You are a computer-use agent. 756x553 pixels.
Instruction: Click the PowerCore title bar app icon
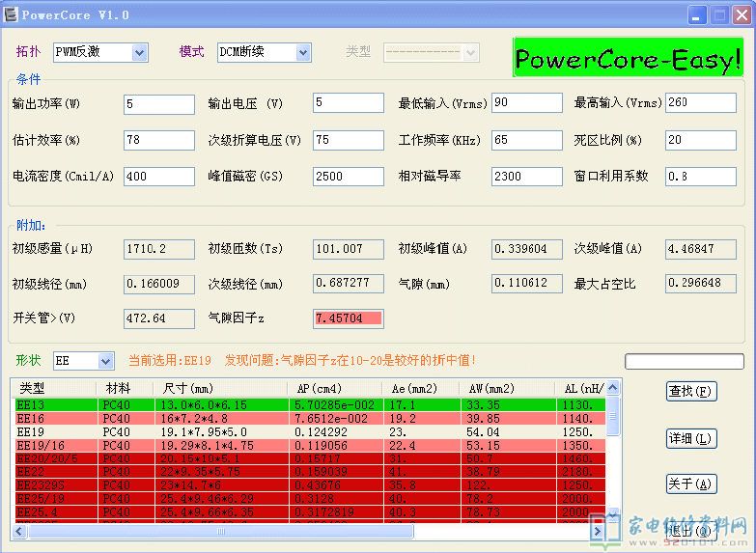(x=11, y=14)
